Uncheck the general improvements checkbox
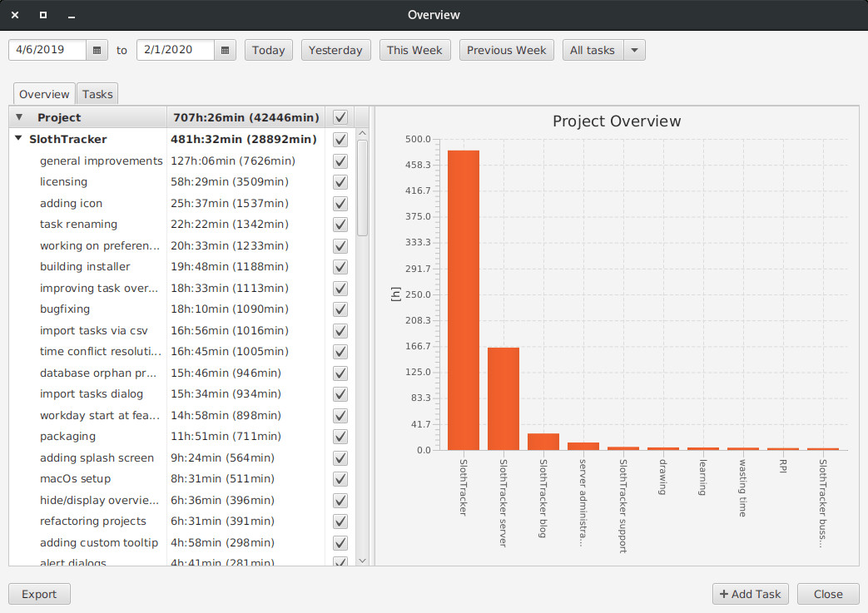The image size is (868, 613). tap(340, 161)
